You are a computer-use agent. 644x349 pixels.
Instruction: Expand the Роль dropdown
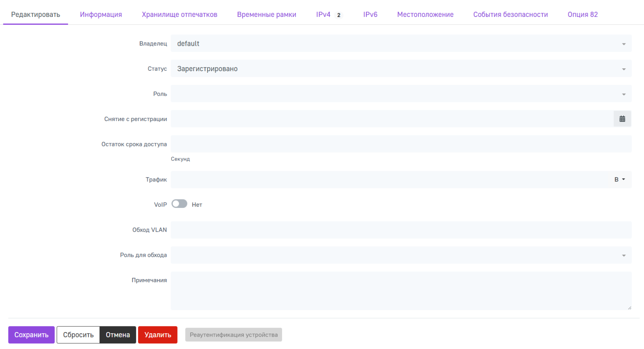pyautogui.click(x=400, y=94)
